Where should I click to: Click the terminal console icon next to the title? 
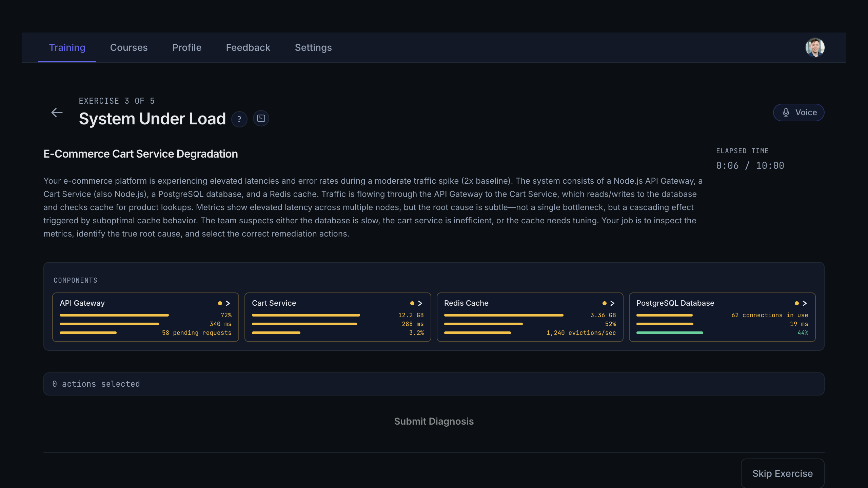[261, 118]
